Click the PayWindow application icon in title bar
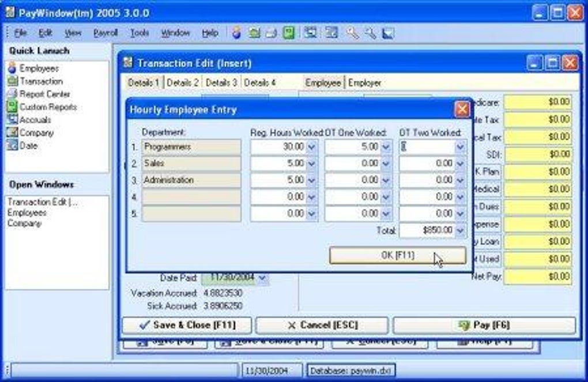The height and width of the screenshot is (382, 588). click(x=10, y=12)
